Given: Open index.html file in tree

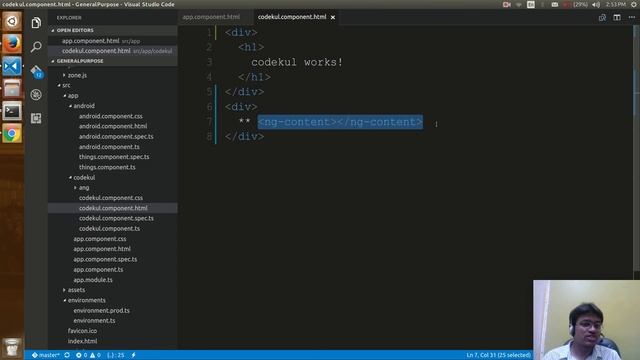Looking at the screenshot, I should click(x=82, y=341).
